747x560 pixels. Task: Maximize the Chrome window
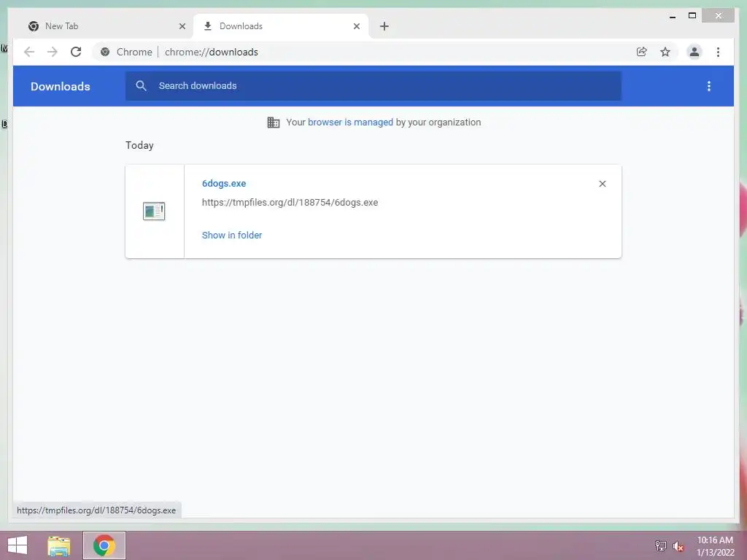[692, 16]
